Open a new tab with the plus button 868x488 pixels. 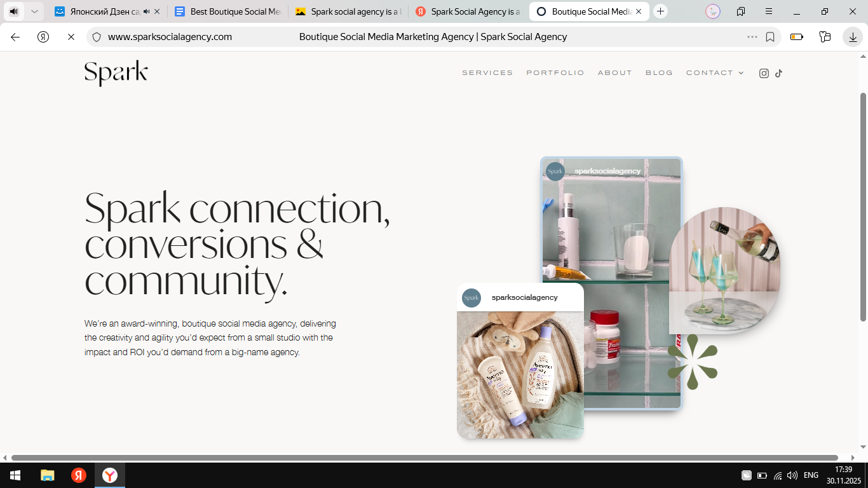(x=661, y=11)
